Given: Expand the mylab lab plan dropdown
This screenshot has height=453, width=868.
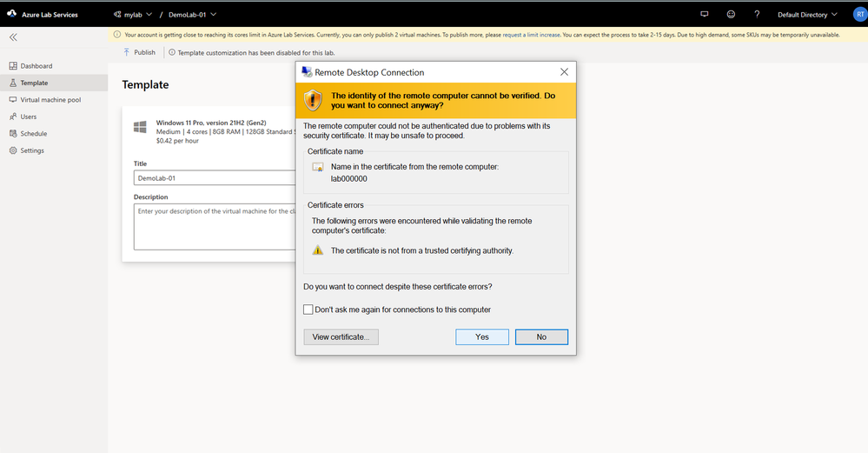Looking at the screenshot, I should click(x=133, y=15).
